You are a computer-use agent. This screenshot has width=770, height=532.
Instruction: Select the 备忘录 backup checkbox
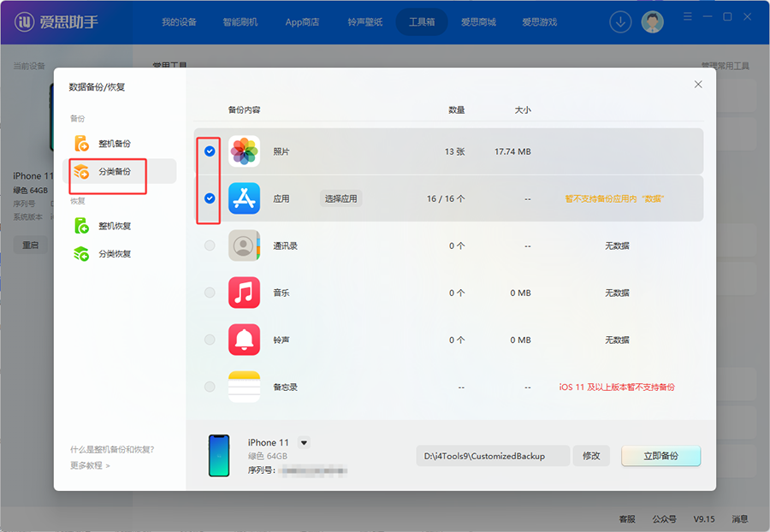(x=210, y=387)
